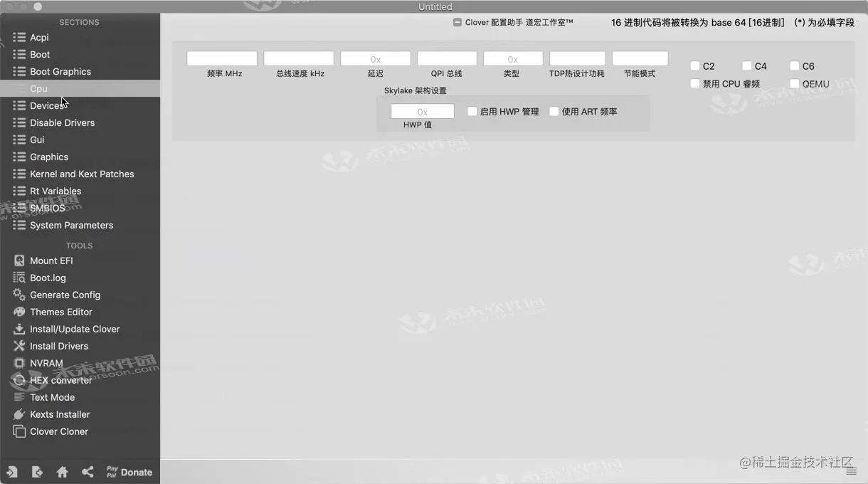Image resolution: width=868 pixels, height=484 pixels.
Task: Open the Boot Graphics section
Action: [x=80, y=71]
